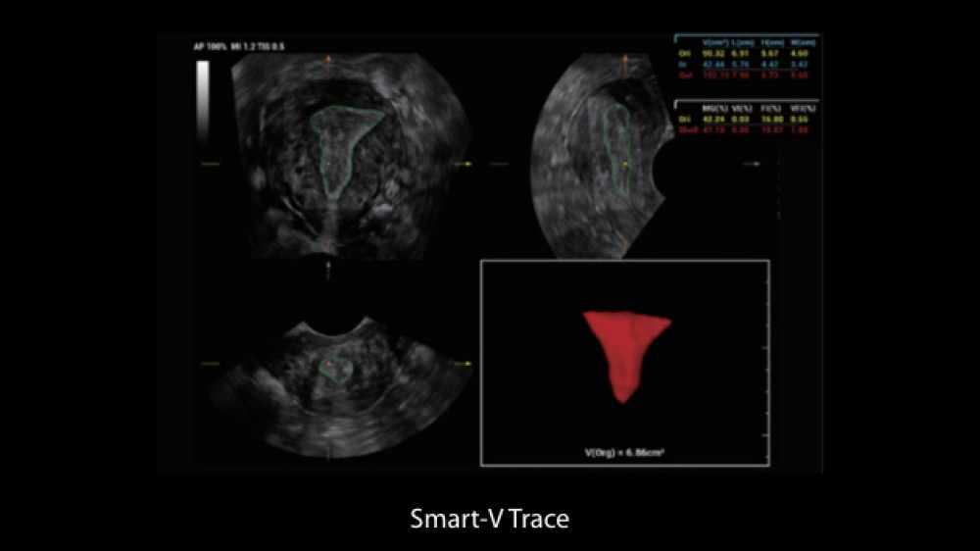Click the V(Org) volume value label
Screen dimensions: 980x551
point(624,453)
